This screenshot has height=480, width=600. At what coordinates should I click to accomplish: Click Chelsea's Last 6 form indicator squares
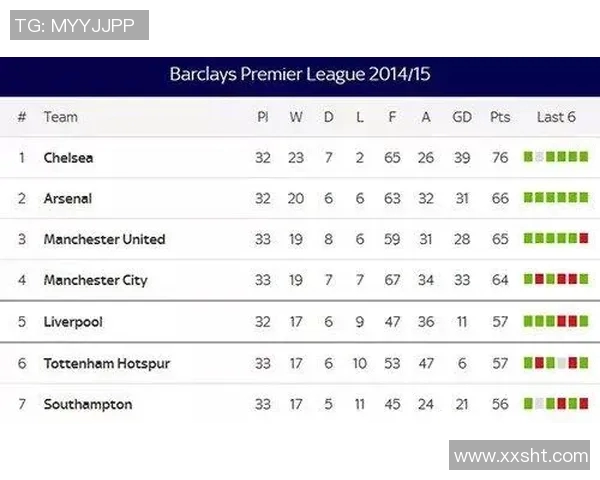click(556, 157)
